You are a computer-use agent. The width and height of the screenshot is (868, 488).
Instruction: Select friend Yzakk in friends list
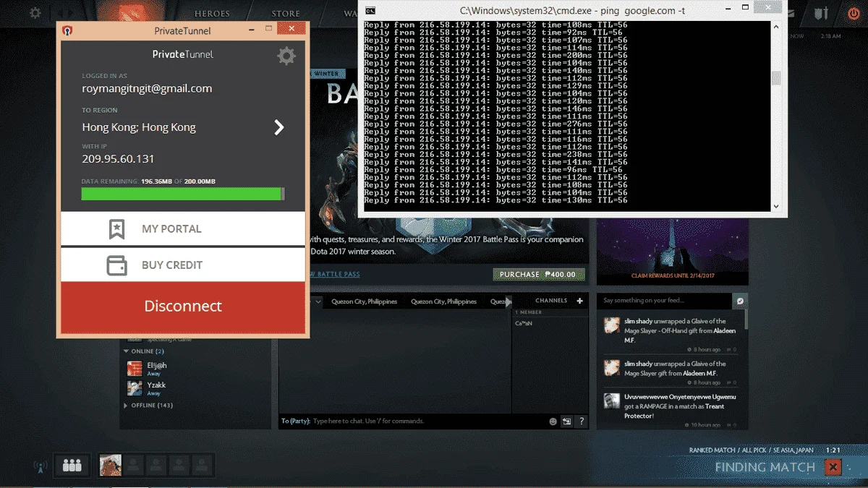[x=156, y=386]
